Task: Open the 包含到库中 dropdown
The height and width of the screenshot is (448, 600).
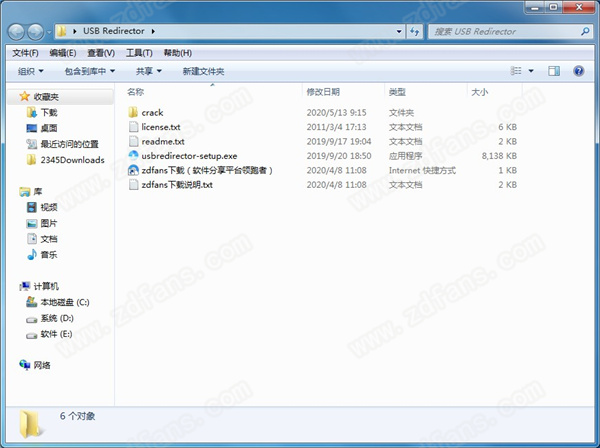Action: 90,71
